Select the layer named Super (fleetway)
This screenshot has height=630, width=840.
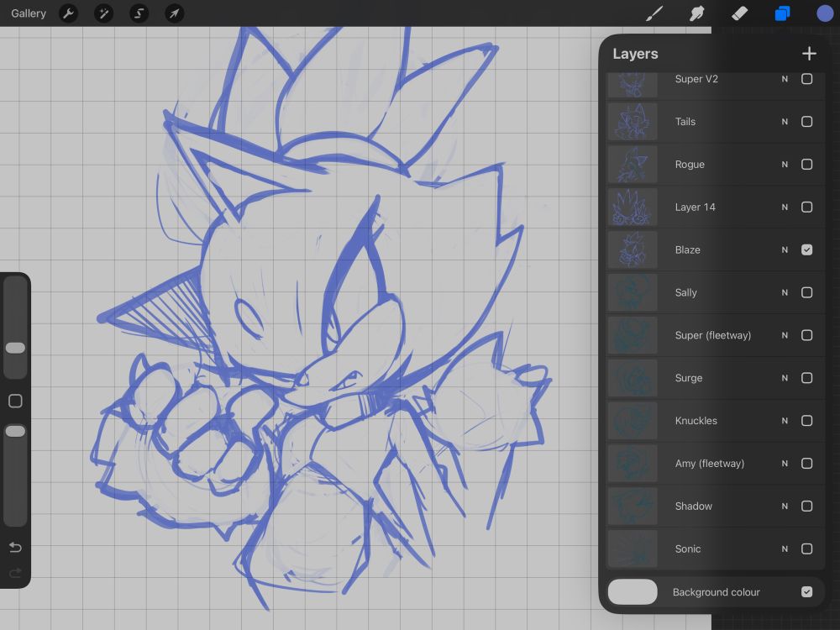coord(713,335)
